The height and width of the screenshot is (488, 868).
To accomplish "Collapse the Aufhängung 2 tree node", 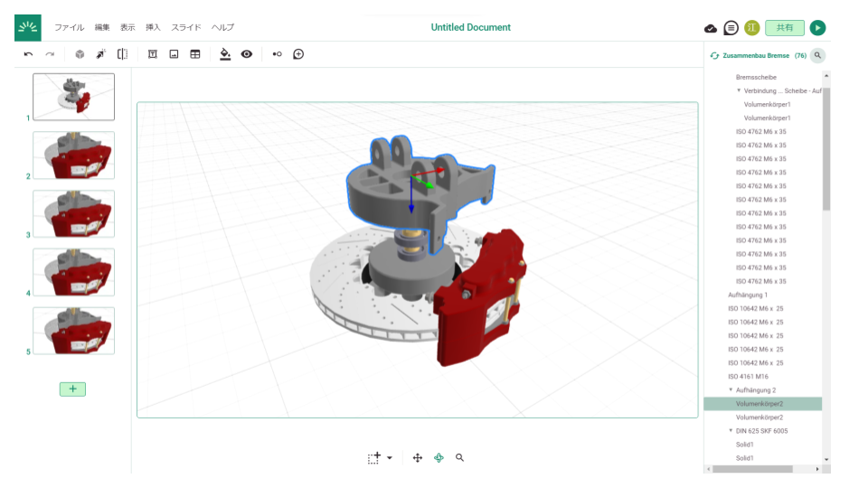I will (x=731, y=389).
